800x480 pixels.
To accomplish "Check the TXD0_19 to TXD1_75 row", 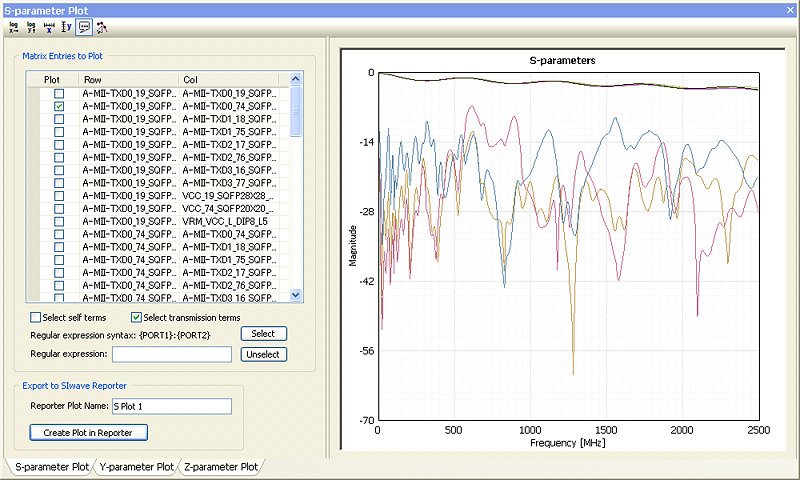I will coord(59,132).
